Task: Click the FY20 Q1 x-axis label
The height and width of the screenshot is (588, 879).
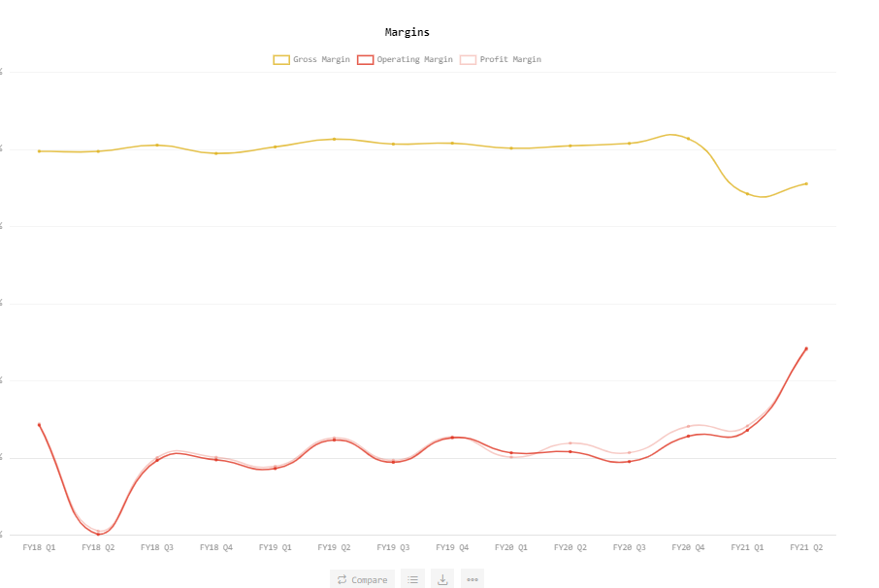Action: [511, 547]
